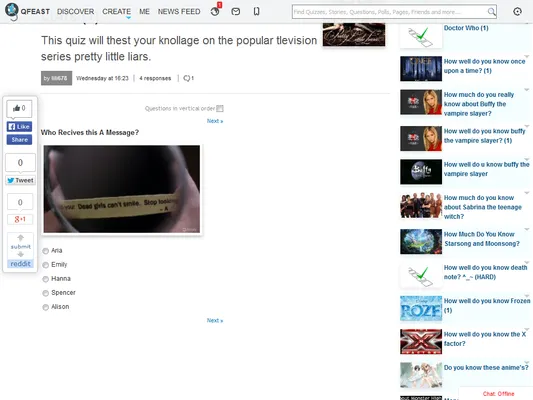Click the Google +1 button
The width and height of the screenshot is (533, 400).
(x=20, y=219)
